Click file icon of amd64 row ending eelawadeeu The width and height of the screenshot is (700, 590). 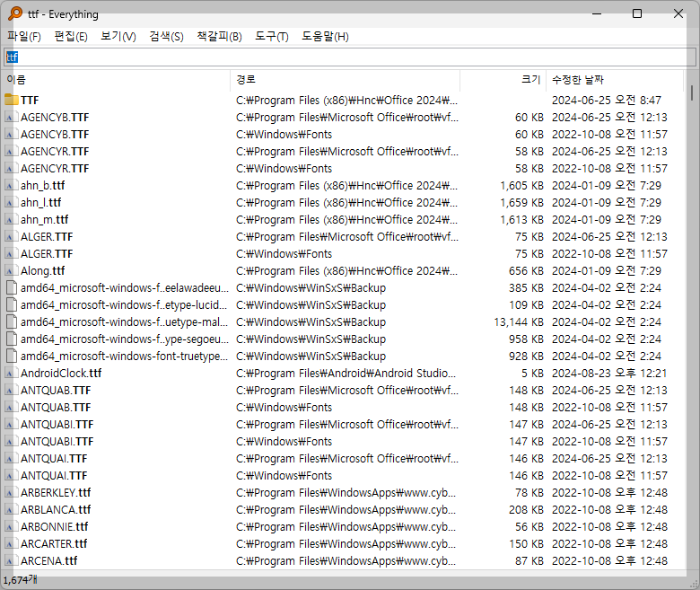pyautogui.click(x=12, y=287)
